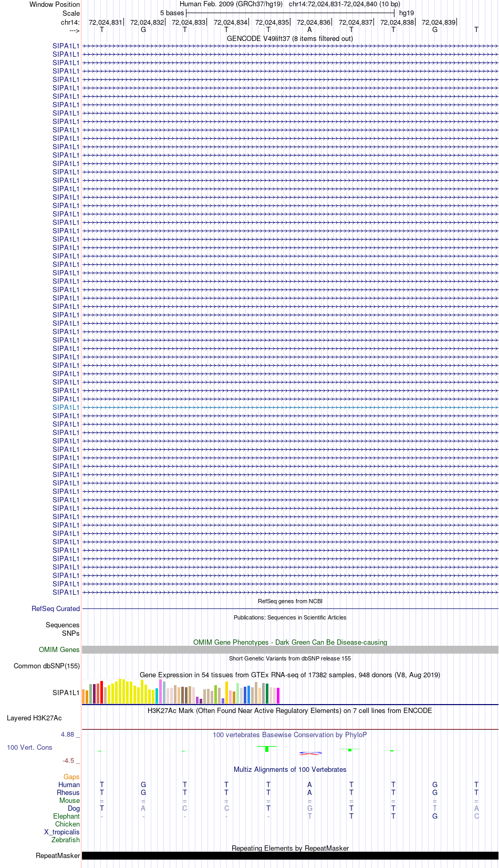Click the cyan bar in the GTEx chart
This screenshot has width=499, height=868.
[157, 696]
